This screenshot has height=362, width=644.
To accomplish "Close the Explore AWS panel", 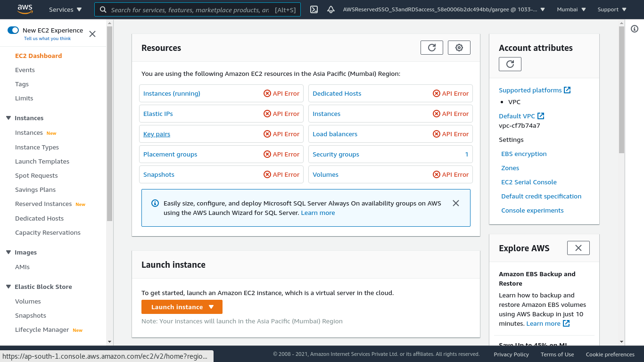I will click(x=578, y=248).
